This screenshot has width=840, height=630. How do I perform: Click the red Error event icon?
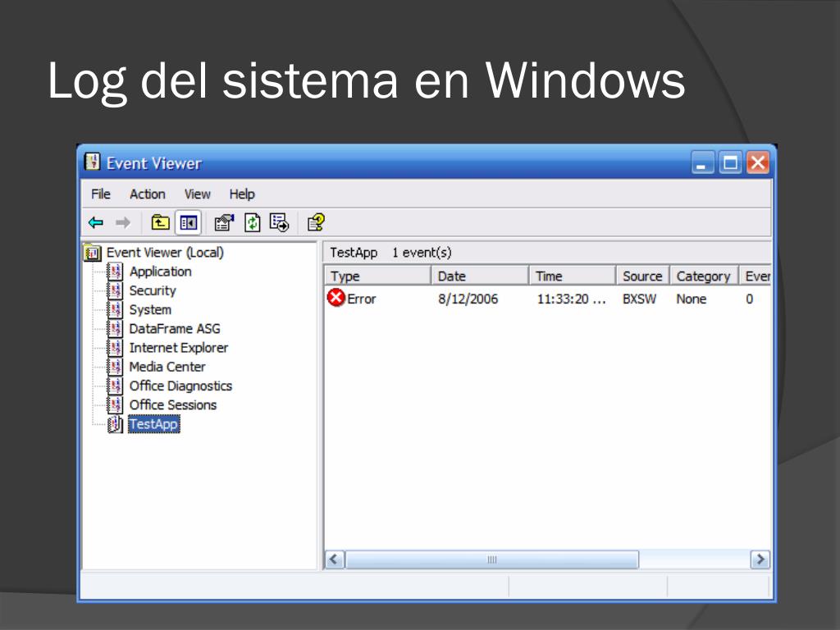336,297
